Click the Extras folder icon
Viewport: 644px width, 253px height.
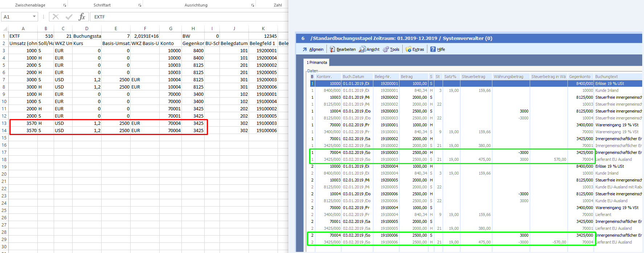(x=408, y=49)
